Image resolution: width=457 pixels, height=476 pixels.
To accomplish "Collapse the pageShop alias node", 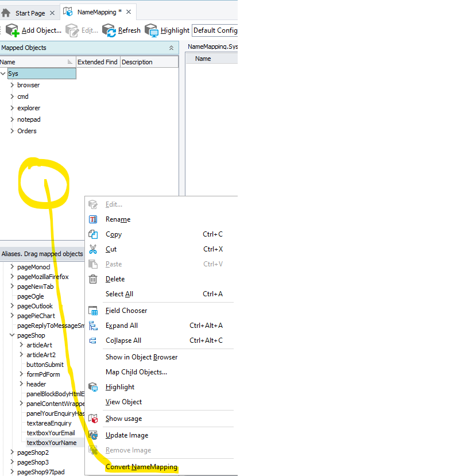I will [12, 335].
